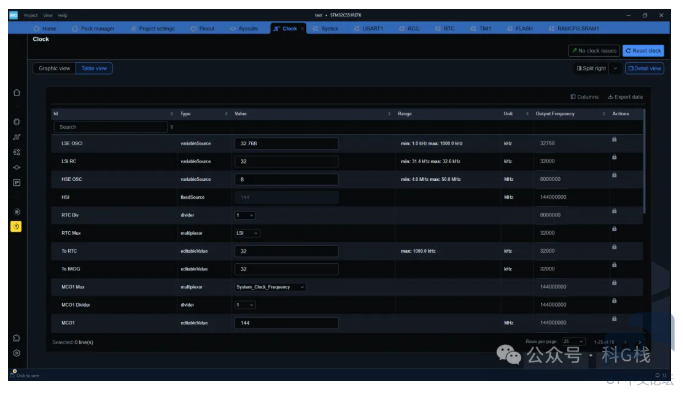Toggle the lock on the LSE OSC row
683x395 pixels.
[x=614, y=139]
